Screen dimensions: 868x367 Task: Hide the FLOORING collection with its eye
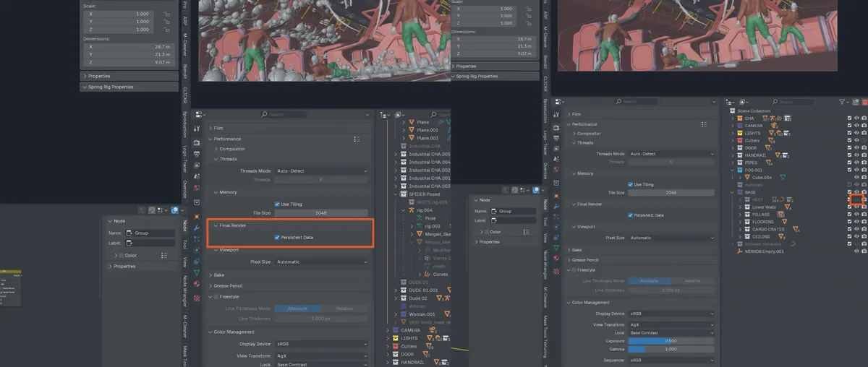coord(856,222)
